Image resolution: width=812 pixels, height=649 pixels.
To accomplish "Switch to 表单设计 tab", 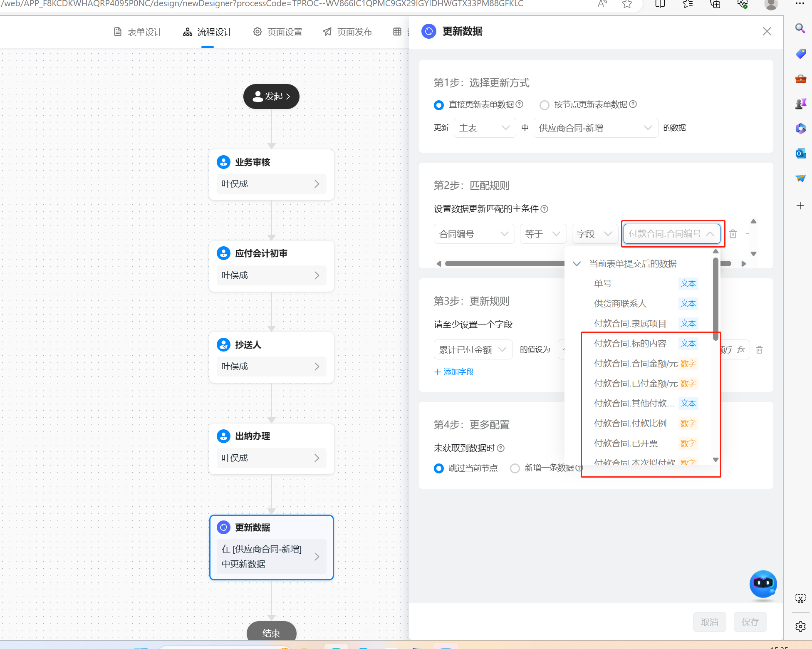I will click(138, 32).
